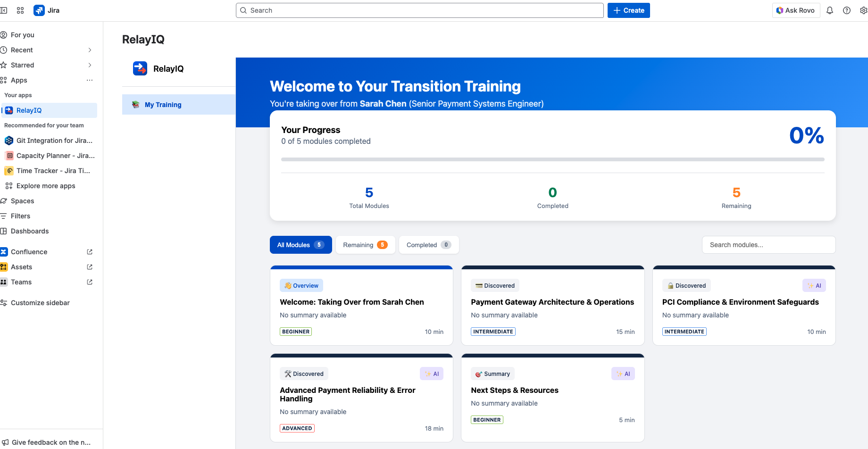Open For you in sidebar
The width and height of the screenshot is (868, 449).
47,35
